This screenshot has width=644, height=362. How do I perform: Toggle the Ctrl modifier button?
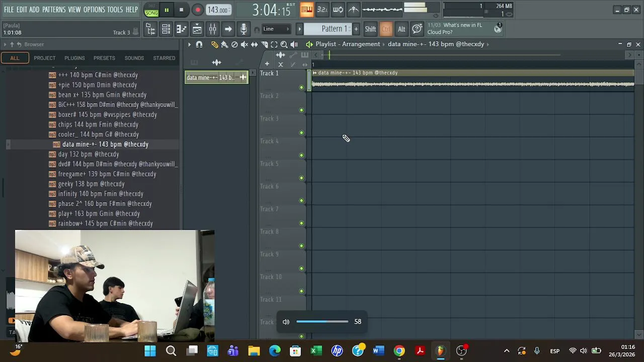(x=386, y=29)
